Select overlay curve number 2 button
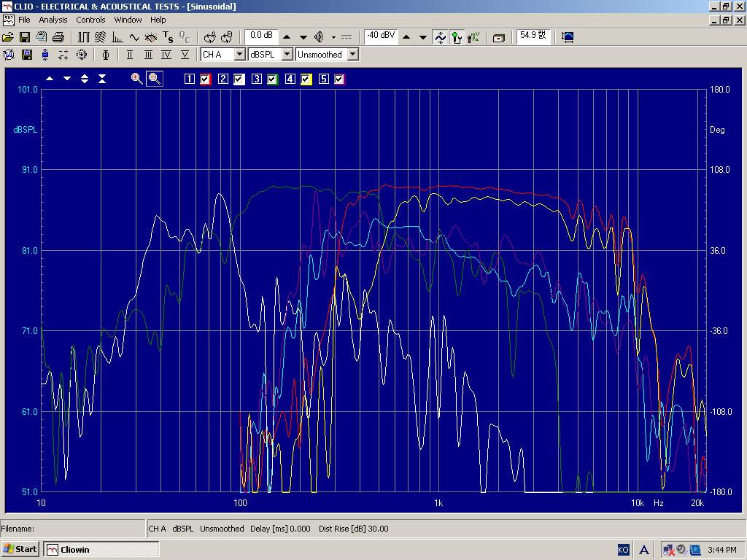This screenshot has width=747, height=560. [223, 79]
